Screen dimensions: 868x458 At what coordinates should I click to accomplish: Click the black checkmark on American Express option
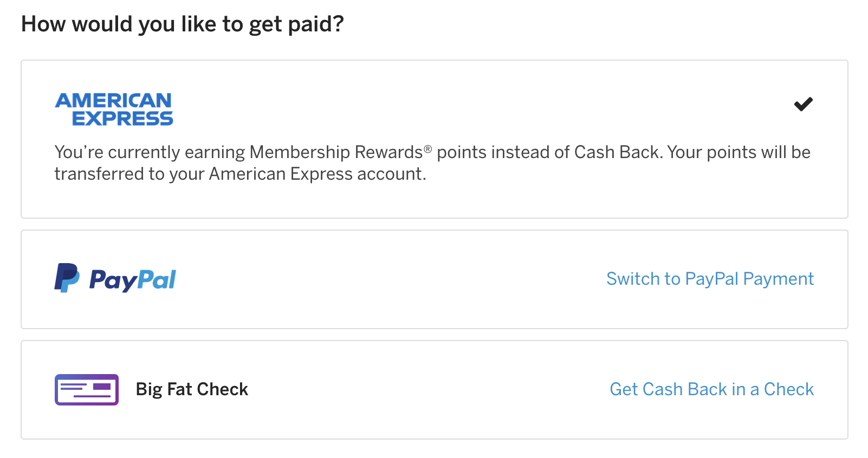click(x=804, y=104)
